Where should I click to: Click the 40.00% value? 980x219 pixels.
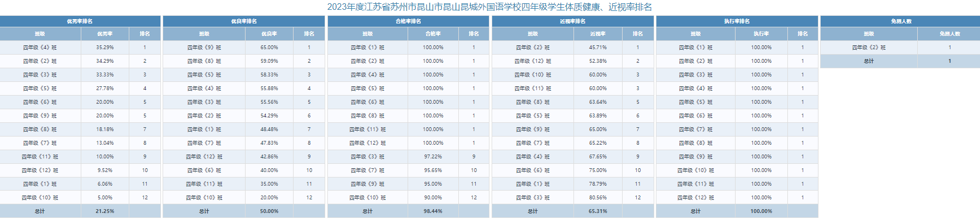click(x=269, y=170)
